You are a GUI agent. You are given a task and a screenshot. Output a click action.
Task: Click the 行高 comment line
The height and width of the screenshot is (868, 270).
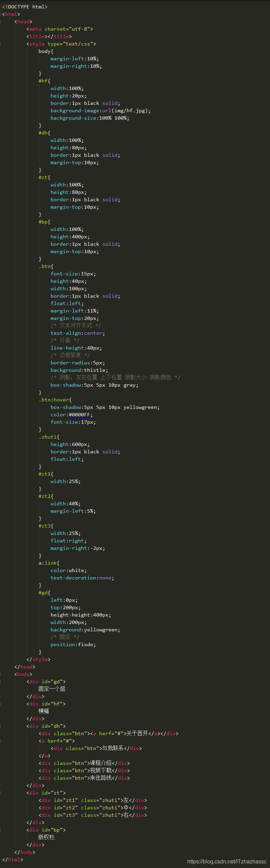coord(65,340)
